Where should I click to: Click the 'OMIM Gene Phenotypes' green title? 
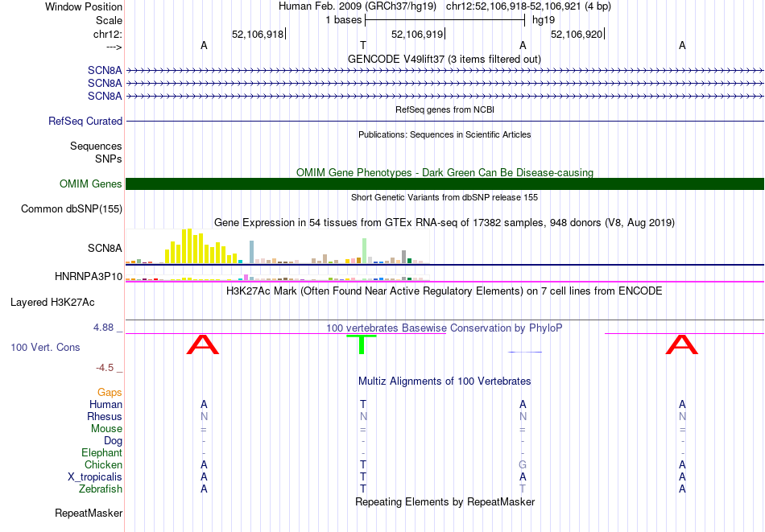[x=445, y=172]
